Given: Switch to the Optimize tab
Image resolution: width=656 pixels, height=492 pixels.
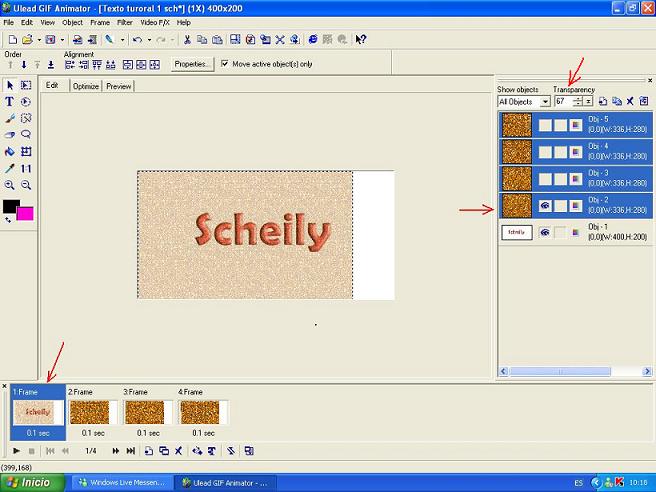Looking at the screenshot, I should coord(86,86).
